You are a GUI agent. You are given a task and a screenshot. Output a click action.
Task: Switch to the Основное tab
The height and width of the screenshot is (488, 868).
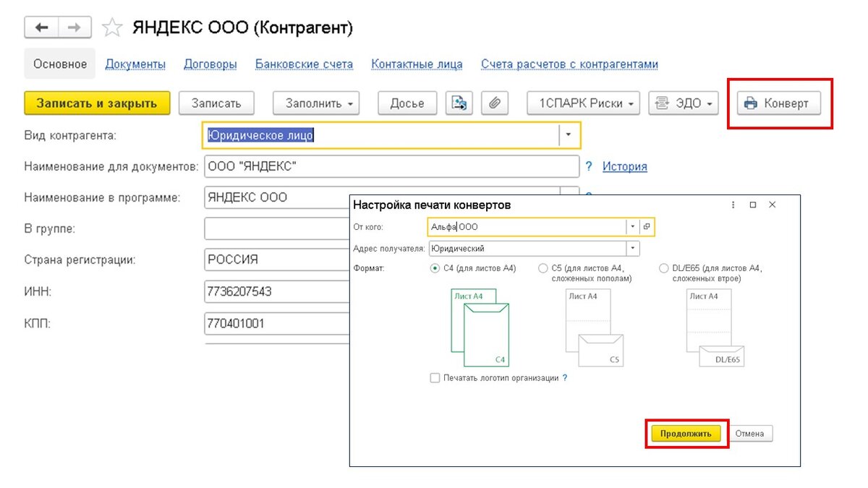(60, 64)
